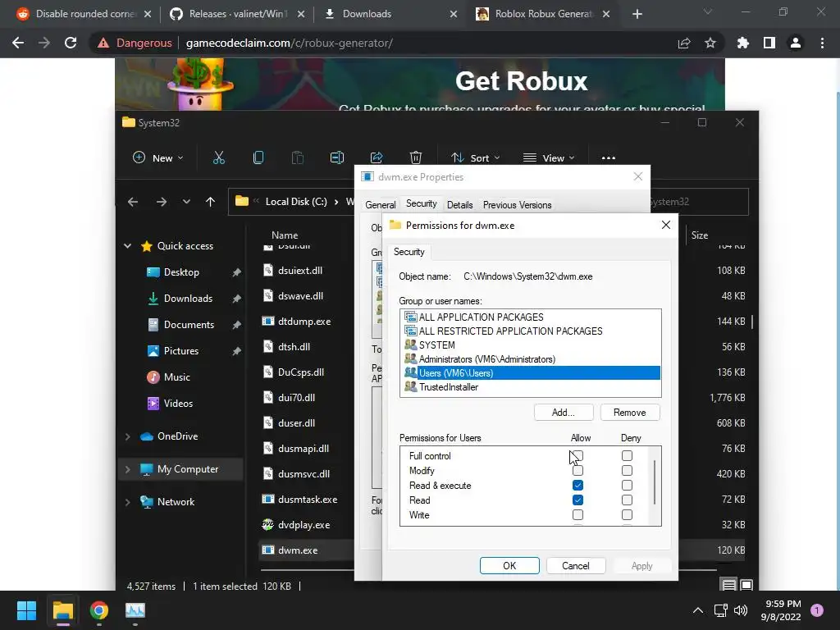Go back in the System32 Explorer window
840x630 pixels.
point(133,202)
